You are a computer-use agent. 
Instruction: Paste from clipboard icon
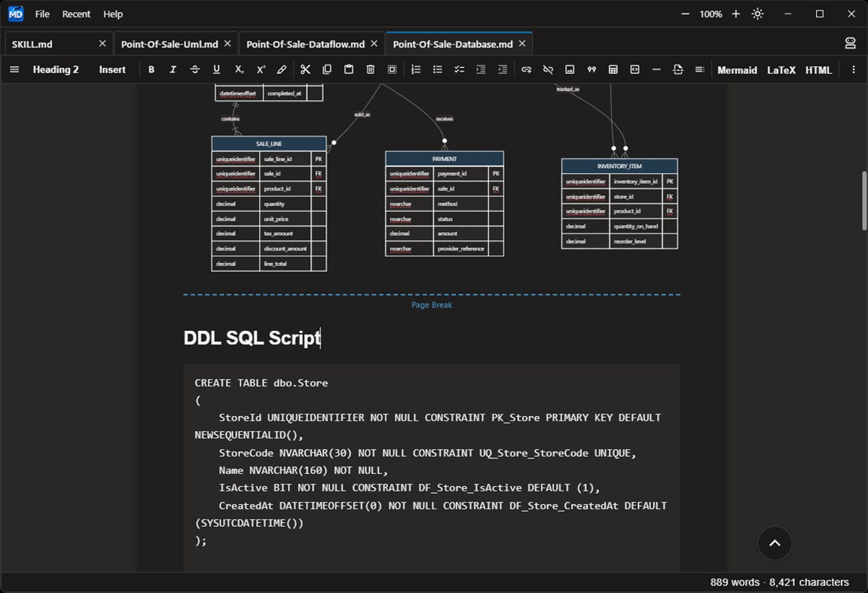coord(349,70)
